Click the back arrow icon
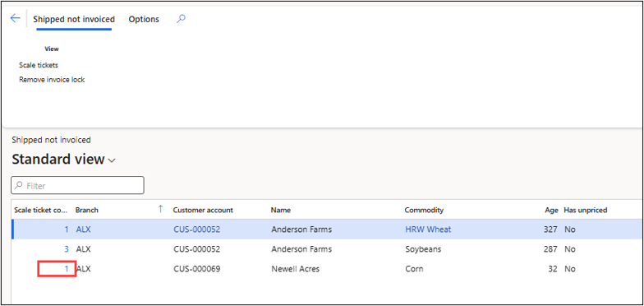The width and height of the screenshot is (644, 306). (15, 18)
